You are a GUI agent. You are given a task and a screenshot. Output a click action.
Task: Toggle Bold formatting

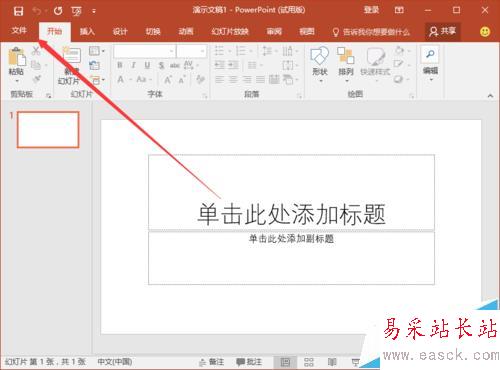coord(120,65)
